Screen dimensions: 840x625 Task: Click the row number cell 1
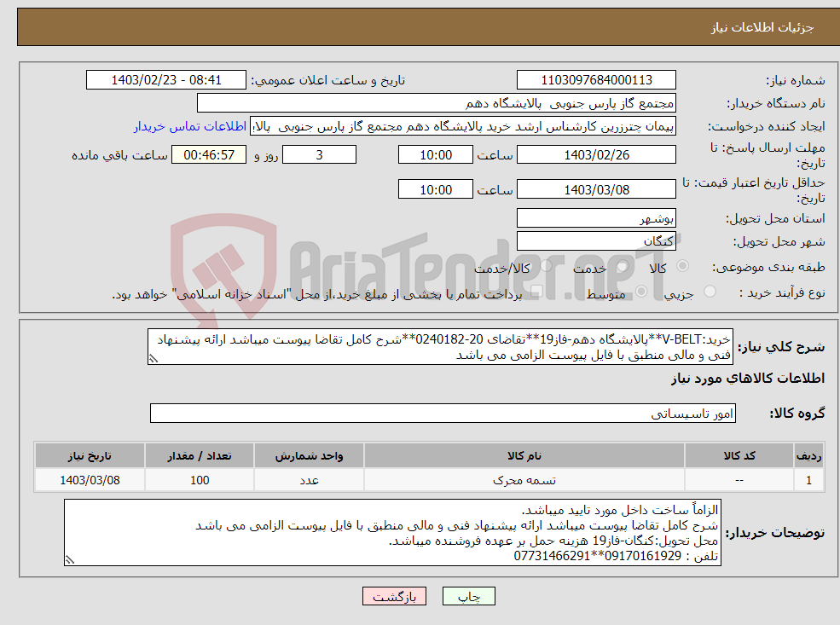809,480
